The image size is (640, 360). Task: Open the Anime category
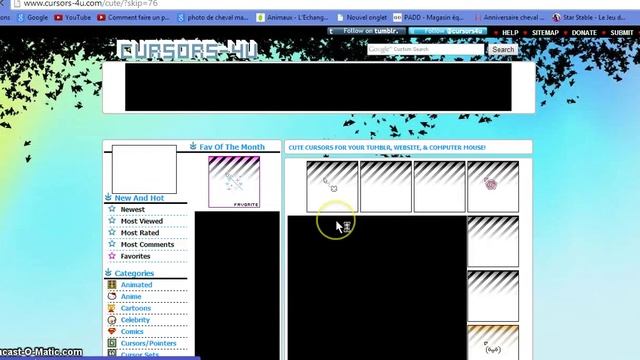(131, 297)
